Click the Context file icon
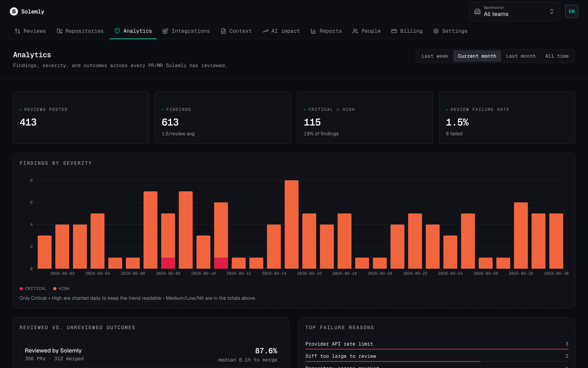Viewport: 588px width, 368px height. tap(223, 31)
